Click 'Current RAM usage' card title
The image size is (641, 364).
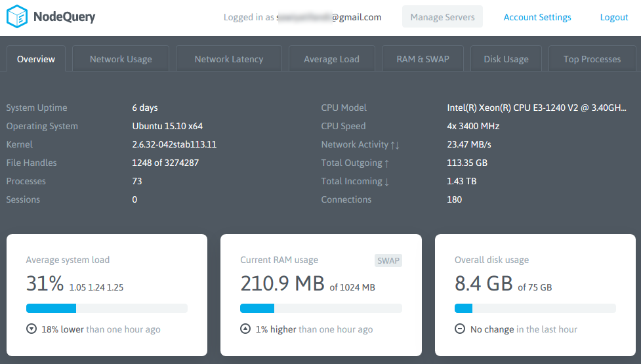279,260
